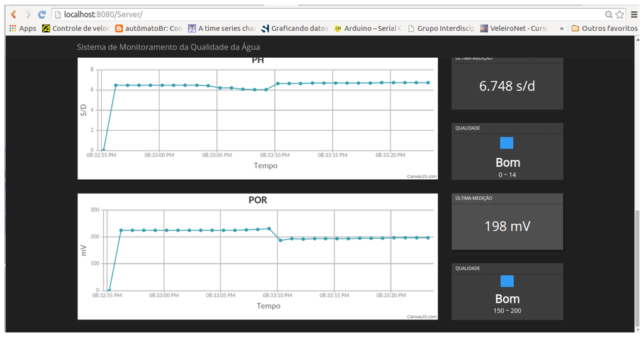This screenshot has height=337, width=644.
Task: Click the browser forward arrow
Action: pos(28,14)
